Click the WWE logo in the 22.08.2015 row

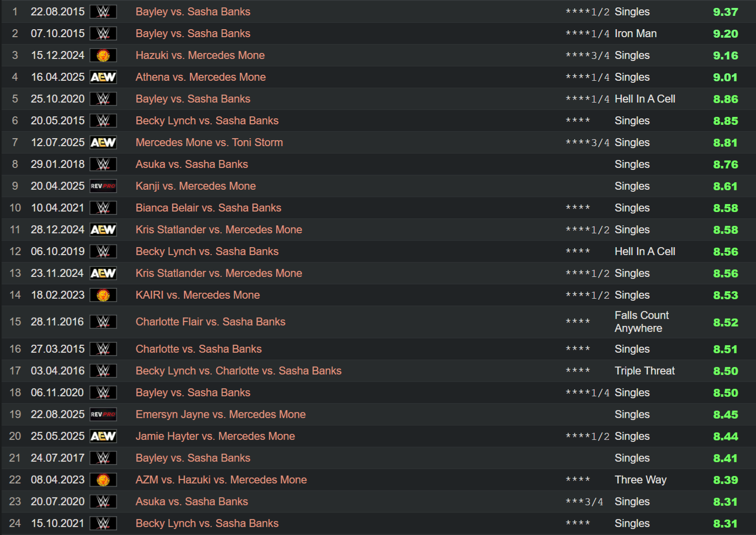[103, 12]
